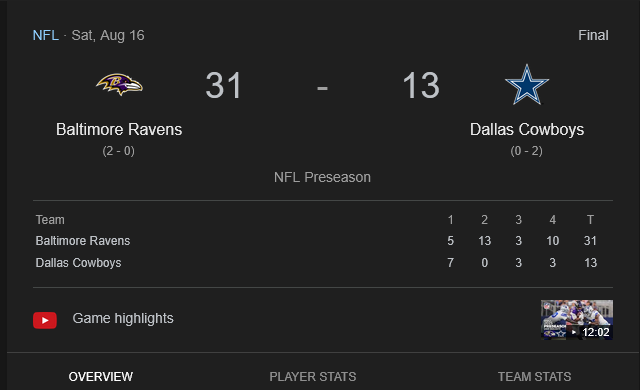The width and height of the screenshot is (640, 390).
Task: Click the Cowboys 0-2 record text
Action: (x=527, y=151)
